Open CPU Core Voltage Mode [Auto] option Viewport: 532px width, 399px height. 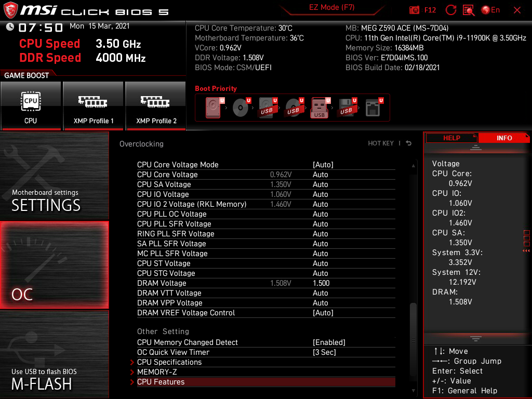point(323,165)
